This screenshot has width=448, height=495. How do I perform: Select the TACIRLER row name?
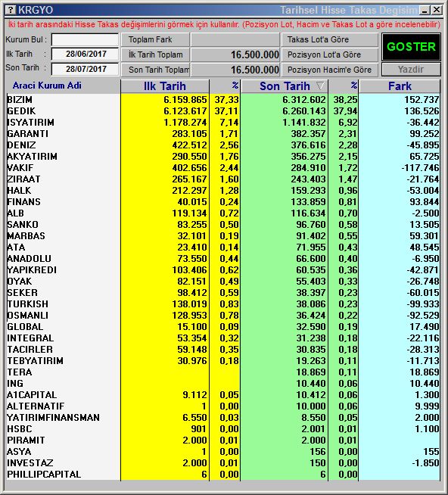(30, 350)
